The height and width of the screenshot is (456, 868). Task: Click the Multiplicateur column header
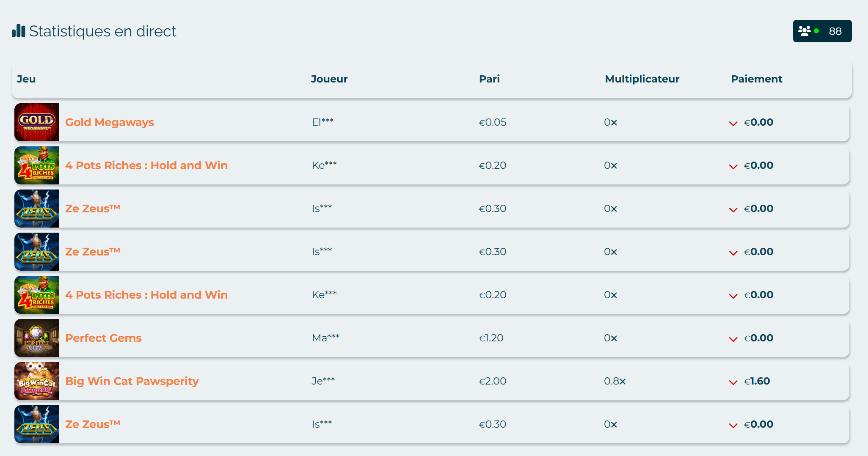pos(642,79)
